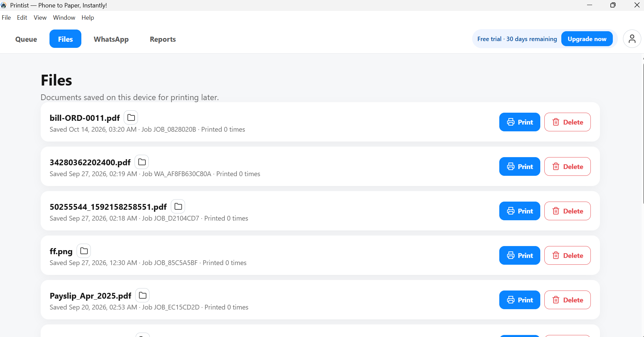This screenshot has height=337, width=644.
Task: Reveal ff.png in its folder
Action: 84,251
